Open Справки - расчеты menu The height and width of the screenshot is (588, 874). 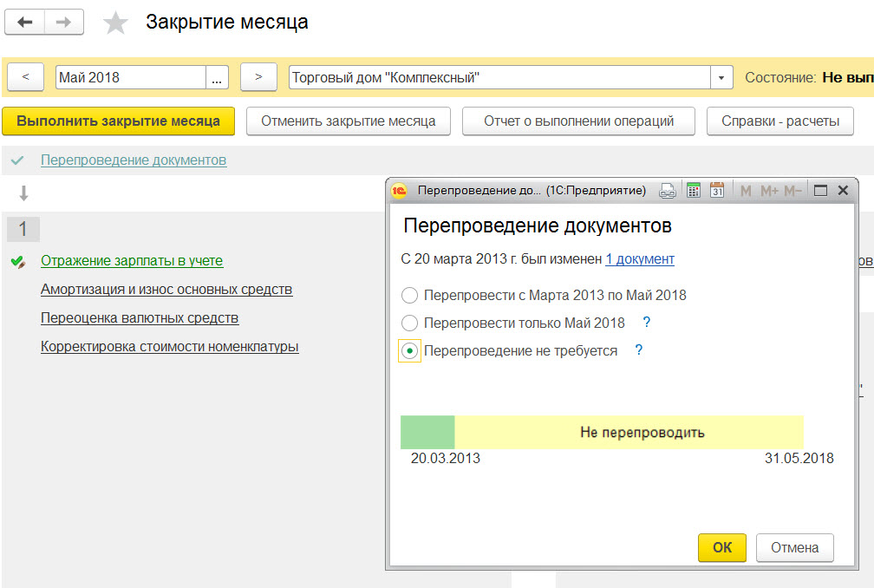tap(779, 121)
